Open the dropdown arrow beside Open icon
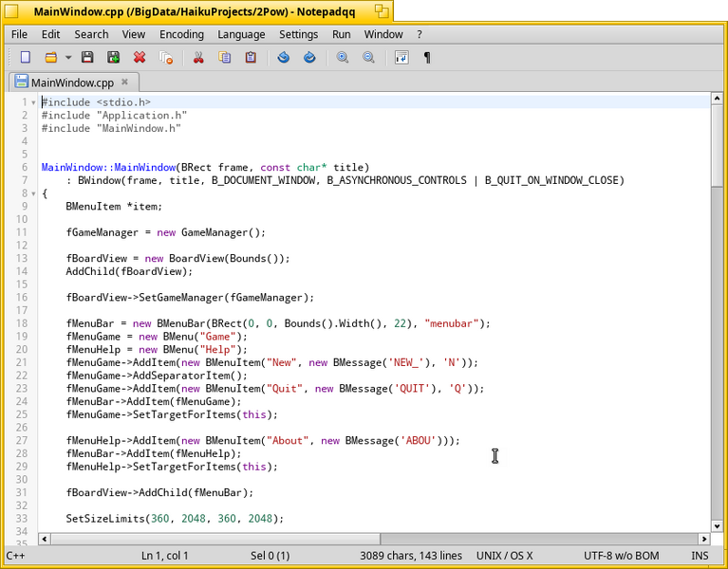 68,58
